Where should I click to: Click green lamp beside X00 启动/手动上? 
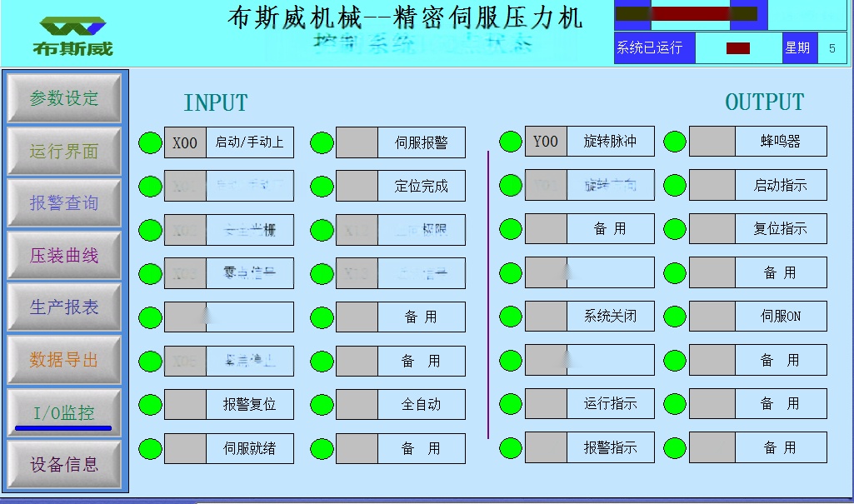tap(150, 143)
